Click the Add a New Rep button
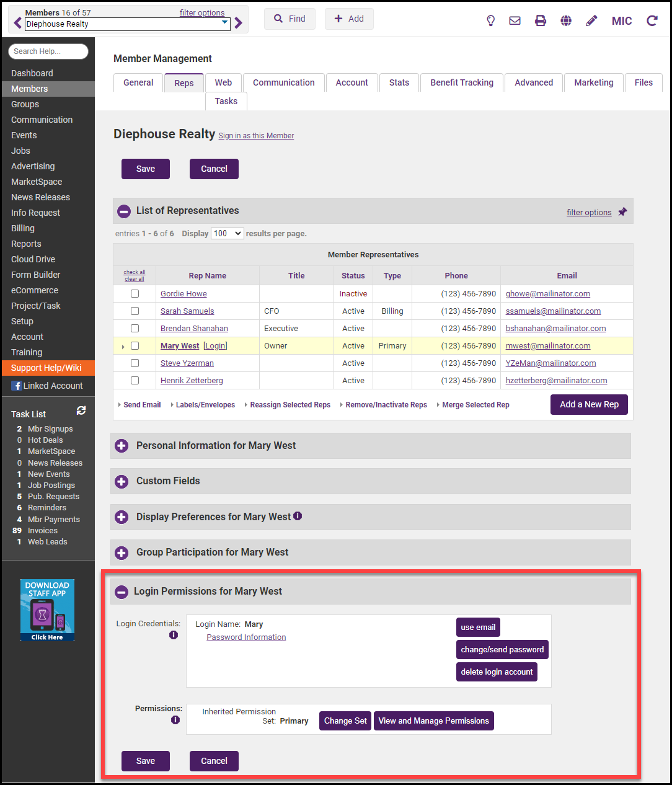The image size is (672, 785). coord(589,404)
